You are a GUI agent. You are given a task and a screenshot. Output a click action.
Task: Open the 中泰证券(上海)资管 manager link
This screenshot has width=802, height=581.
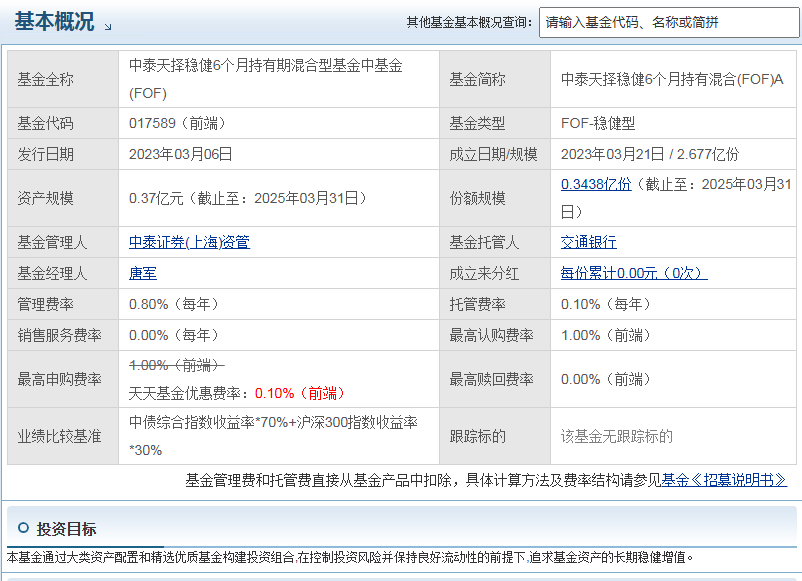tap(189, 242)
